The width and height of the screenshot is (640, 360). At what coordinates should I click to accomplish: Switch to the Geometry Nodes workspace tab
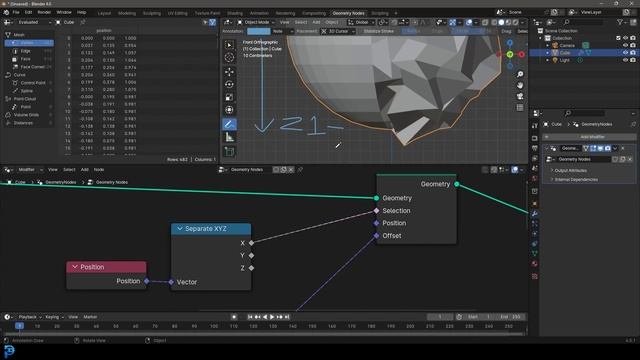(x=348, y=13)
